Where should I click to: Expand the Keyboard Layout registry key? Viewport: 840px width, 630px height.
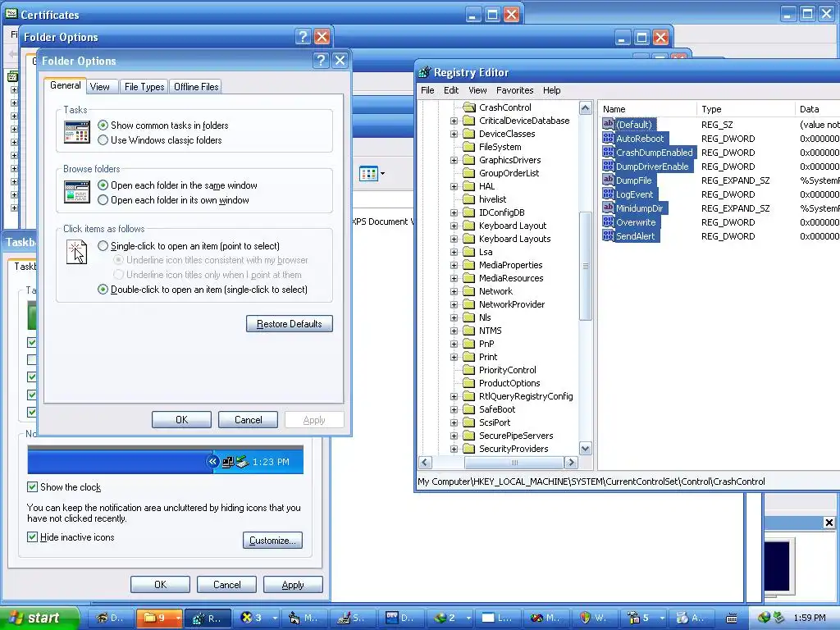pyautogui.click(x=454, y=226)
